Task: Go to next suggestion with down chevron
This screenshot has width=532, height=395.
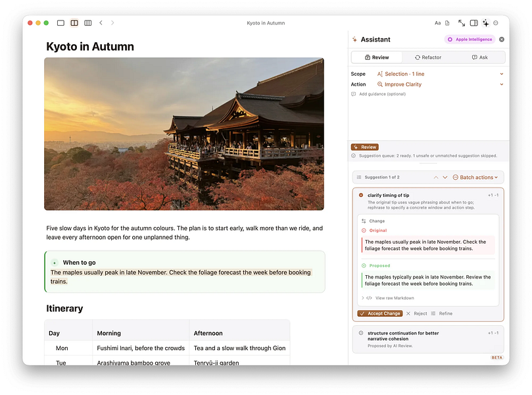Action: coord(445,177)
